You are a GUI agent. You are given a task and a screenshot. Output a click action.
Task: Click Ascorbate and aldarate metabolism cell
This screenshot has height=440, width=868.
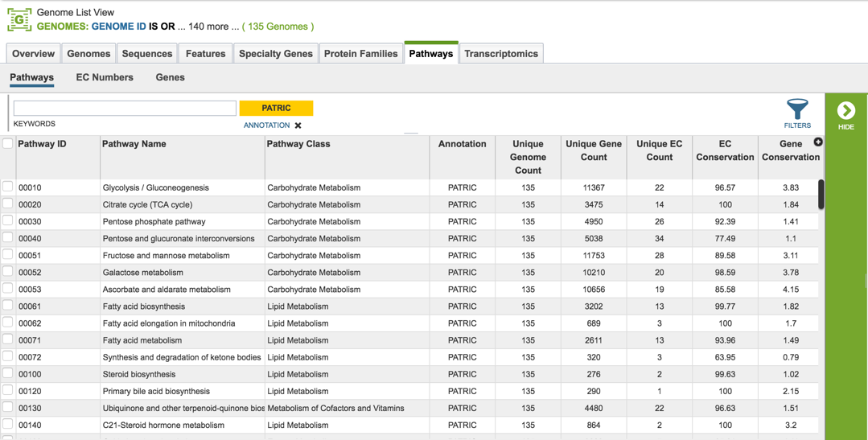click(x=167, y=290)
